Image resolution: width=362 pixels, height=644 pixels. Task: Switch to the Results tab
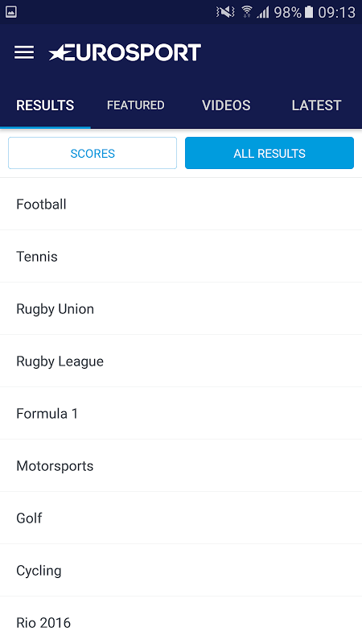pos(45,105)
